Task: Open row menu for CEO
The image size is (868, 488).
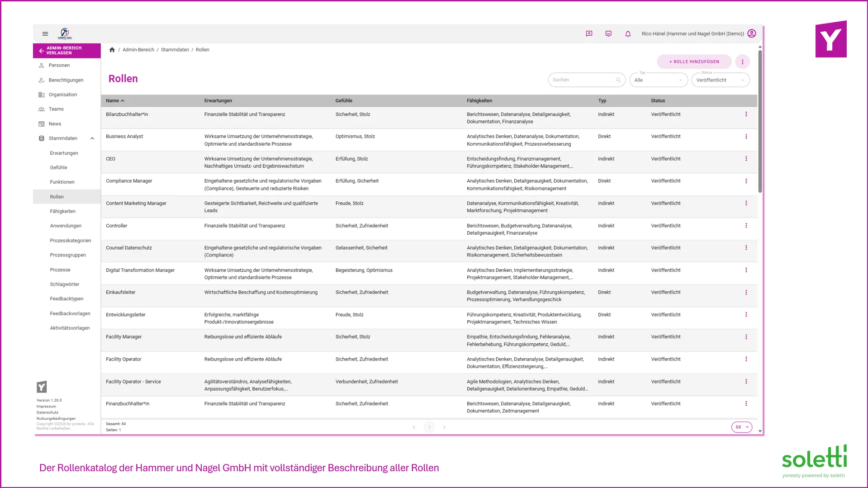Action: point(746,159)
